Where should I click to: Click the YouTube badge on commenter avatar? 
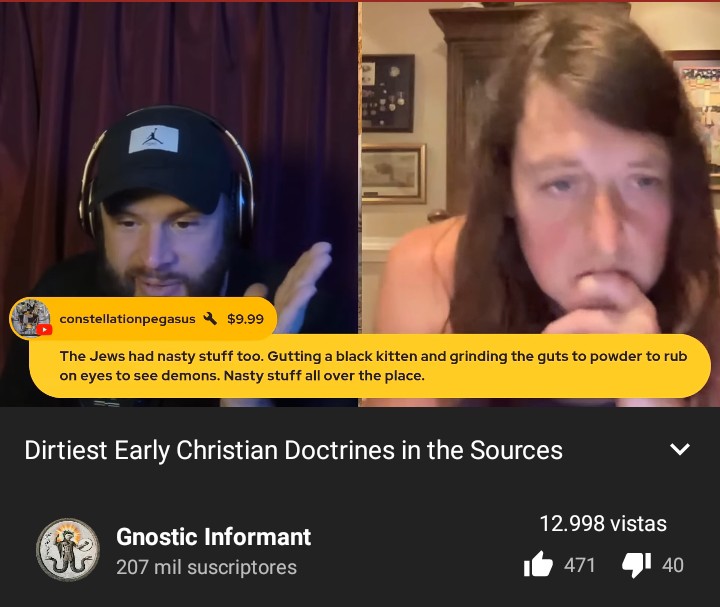[x=44, y=330]
